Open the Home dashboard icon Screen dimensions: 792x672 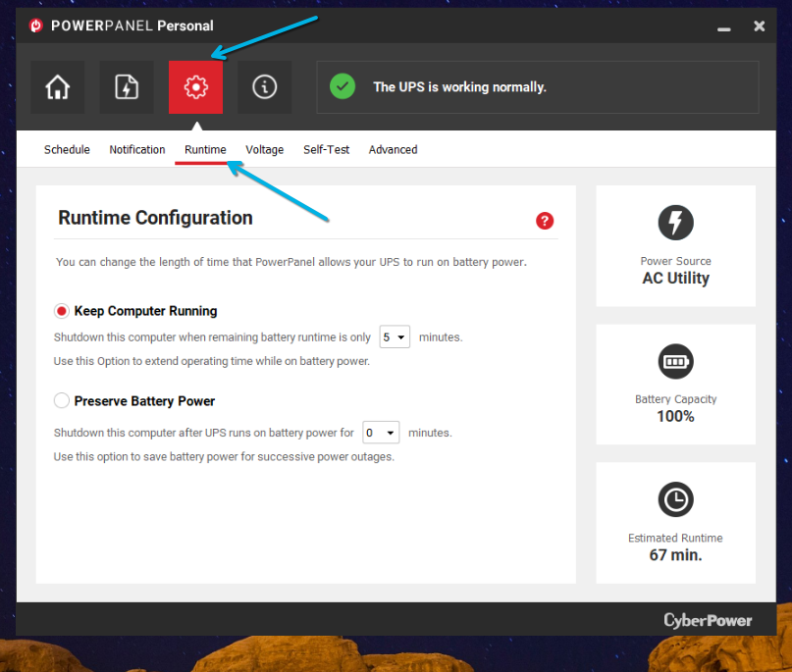[58, 87]
